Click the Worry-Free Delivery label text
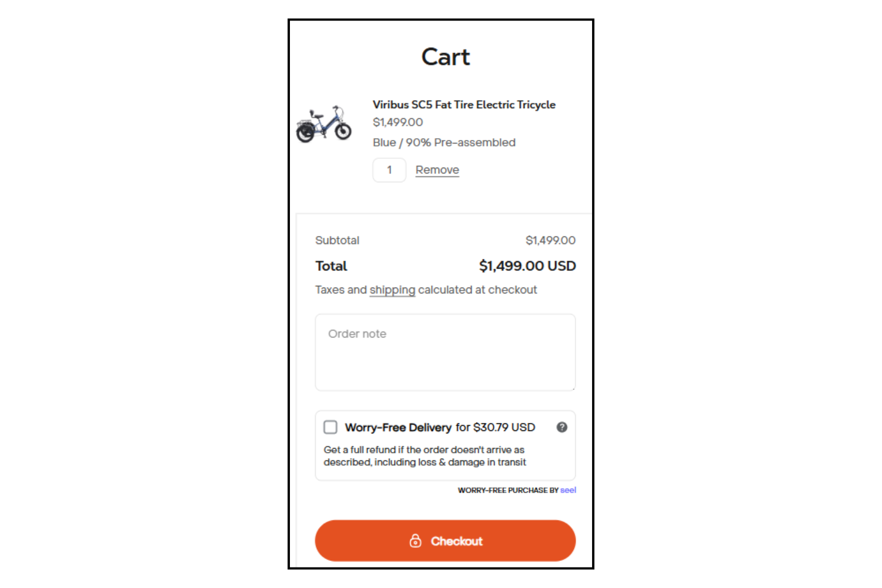The height and width of the screenshot is (588, 882). 398,427
